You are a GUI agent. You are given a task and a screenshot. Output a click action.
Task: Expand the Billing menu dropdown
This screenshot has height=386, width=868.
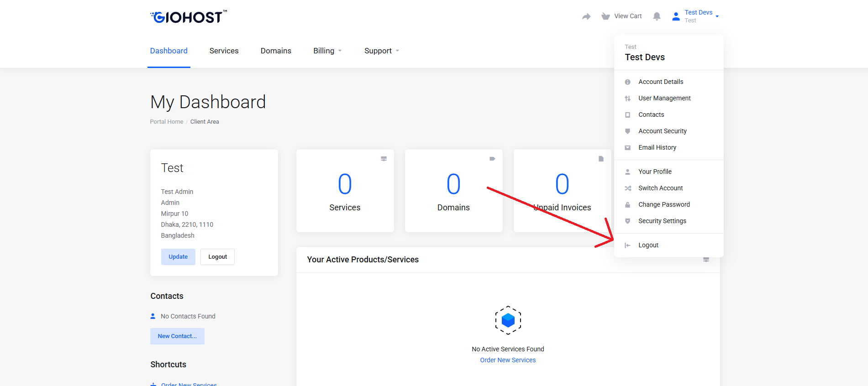[327, 51]
